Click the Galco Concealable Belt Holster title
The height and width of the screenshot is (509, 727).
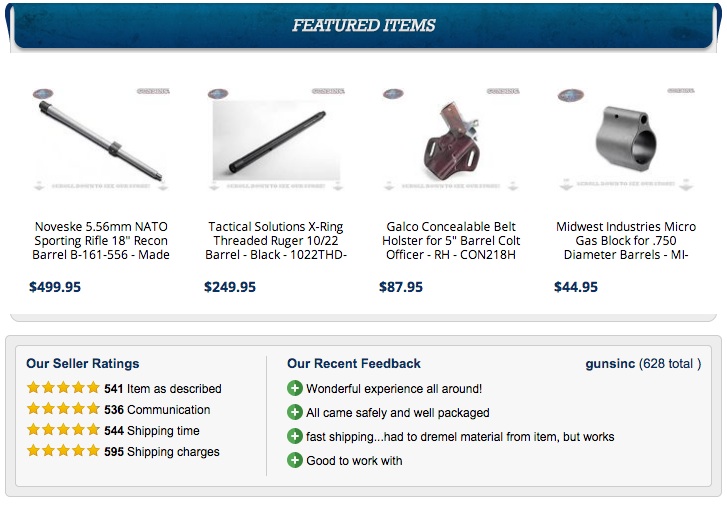coord(451,241)
